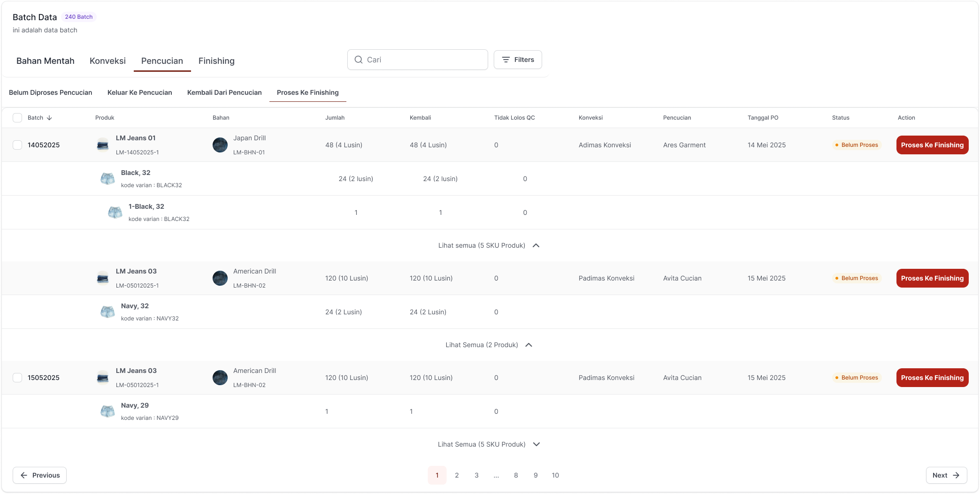Click the LM Jeans 01 product thumbnail

coord(103,145)
